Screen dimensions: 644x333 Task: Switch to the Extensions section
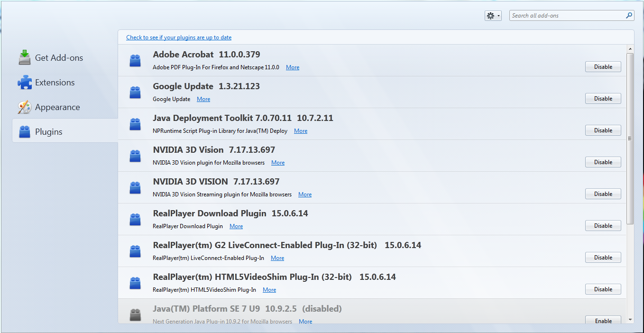(65, 82)
